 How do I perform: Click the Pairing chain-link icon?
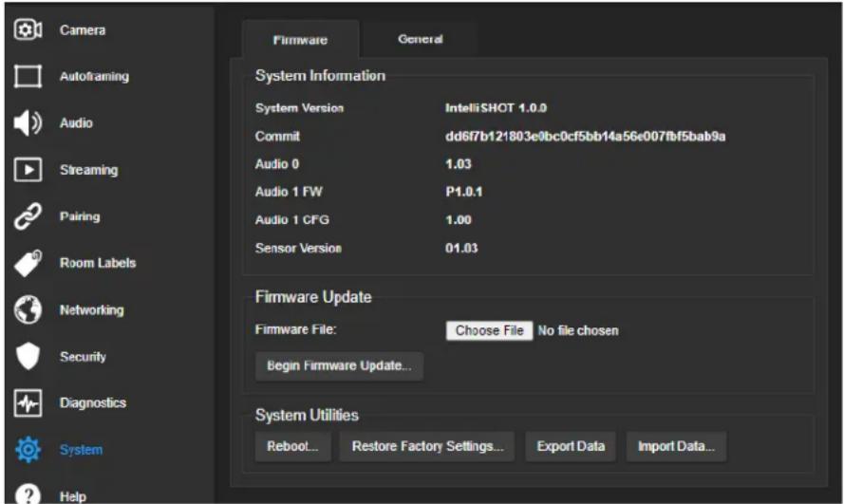[x=28, y=216]
